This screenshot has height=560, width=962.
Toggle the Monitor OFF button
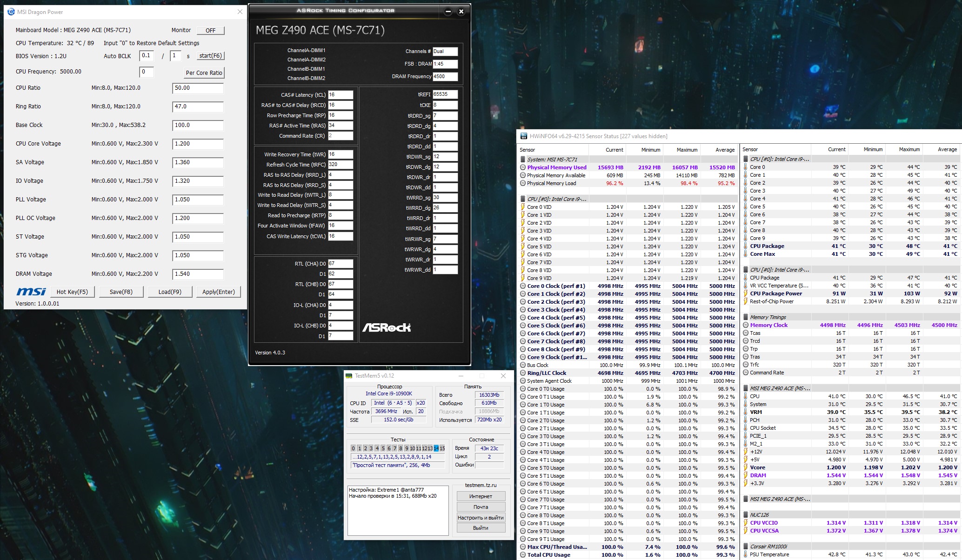tap(210, 30)
